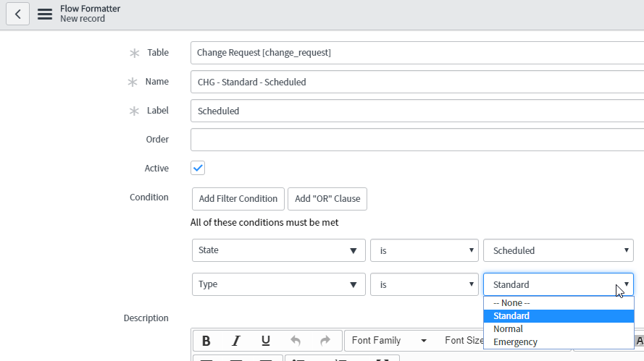Expand the Type field dropdown
644x361 pixels.
[x=278, y=284]
